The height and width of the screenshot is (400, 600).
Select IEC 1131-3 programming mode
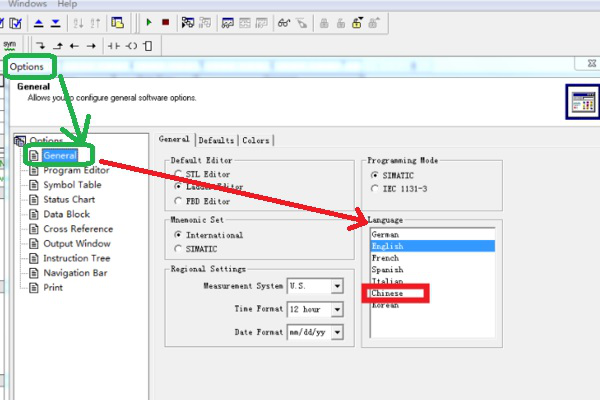(374, 186)
